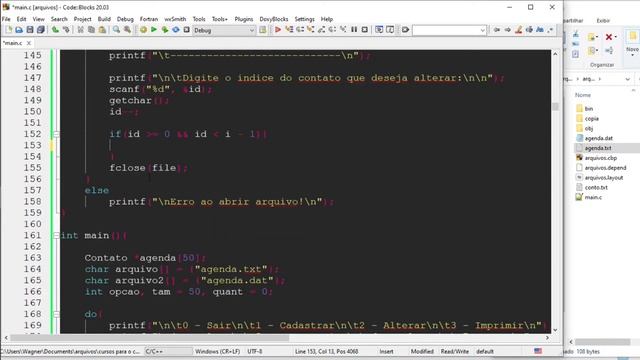Pause the debugger with the break icon
The width and height of the screenshot is (640, 360).
coord(354,30)
